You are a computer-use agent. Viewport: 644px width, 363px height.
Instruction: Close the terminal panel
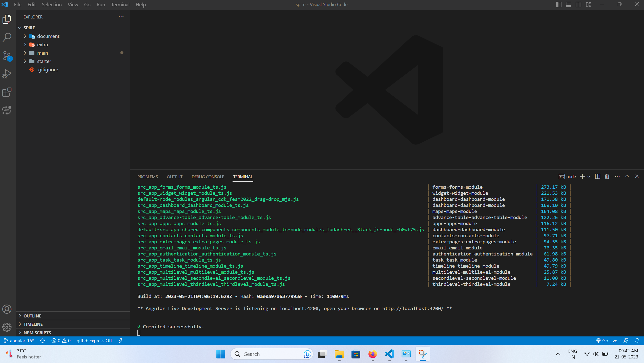click(637, 177)
